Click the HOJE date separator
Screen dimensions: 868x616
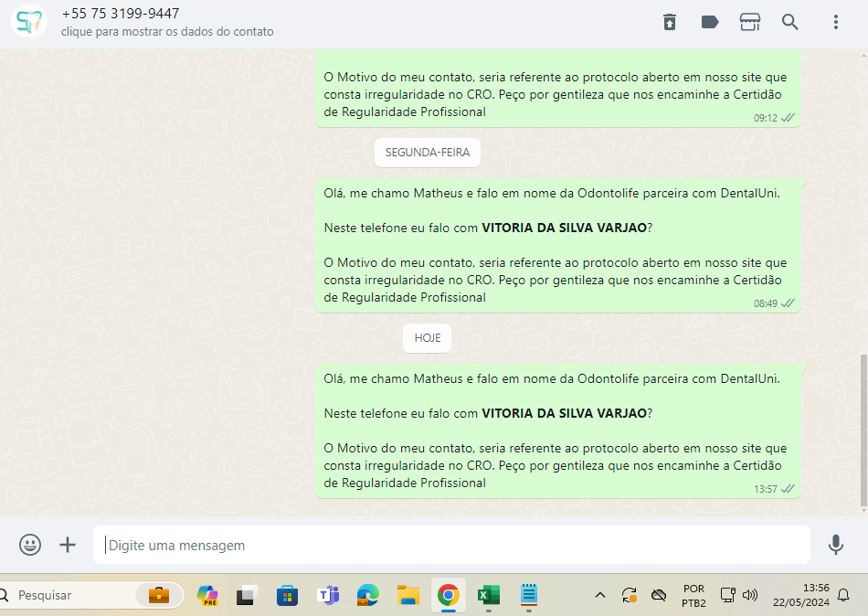coord(428,338)
